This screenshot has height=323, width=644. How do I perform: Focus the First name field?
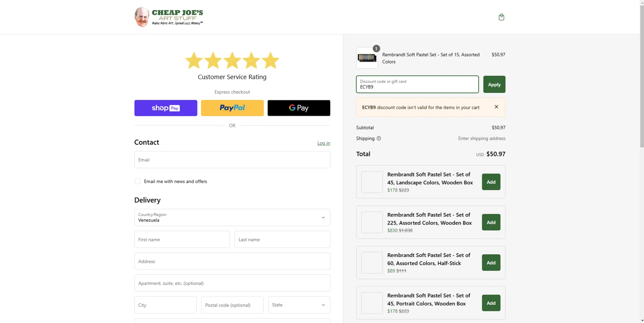click(x=182, y=240)
